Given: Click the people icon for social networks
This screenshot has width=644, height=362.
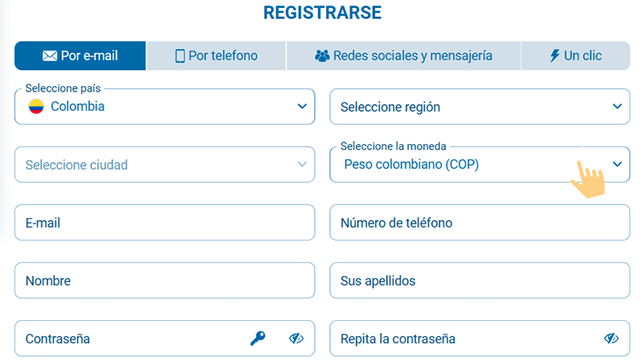Looking at the screenshot, I should 322,56.
